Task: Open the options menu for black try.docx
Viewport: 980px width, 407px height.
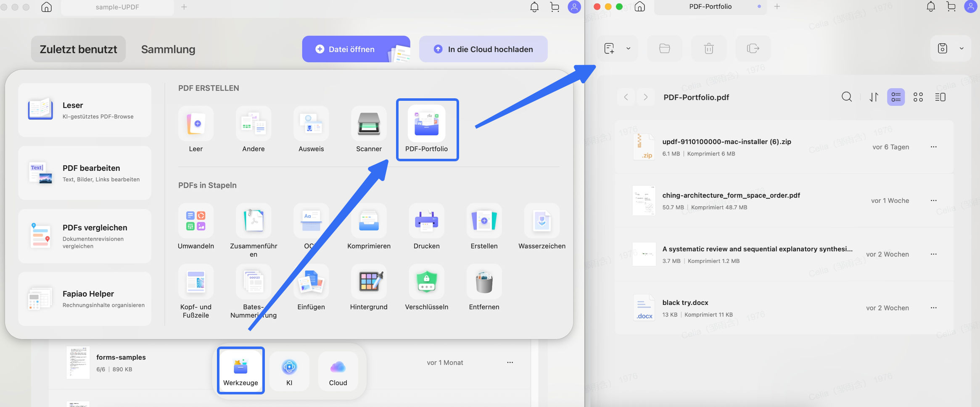Action: pyautogui.click(x=934, y=308)
